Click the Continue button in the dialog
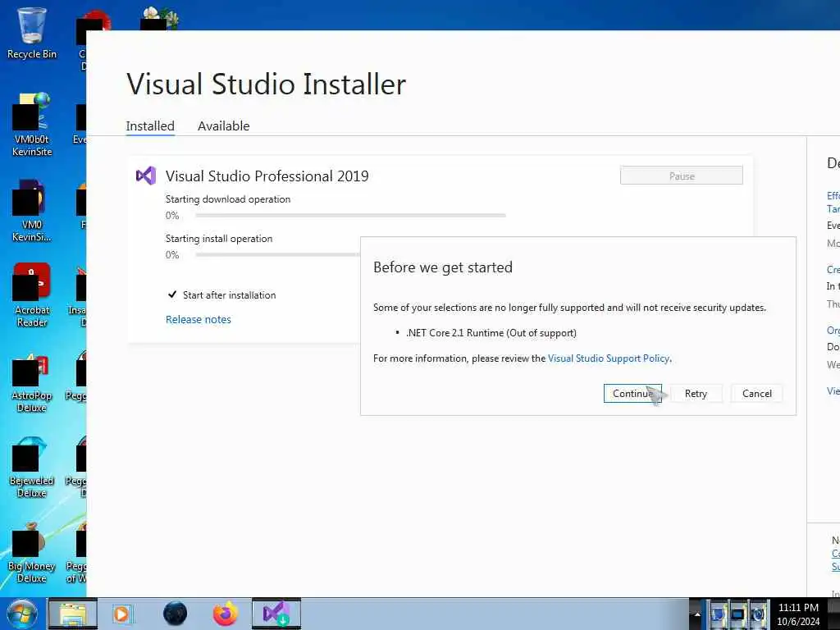This screenshot has height=630, width=840. tap(632, 393)
